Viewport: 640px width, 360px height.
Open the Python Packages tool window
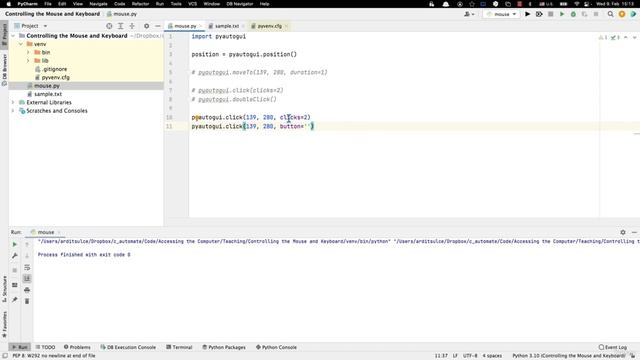click(224, 347)
